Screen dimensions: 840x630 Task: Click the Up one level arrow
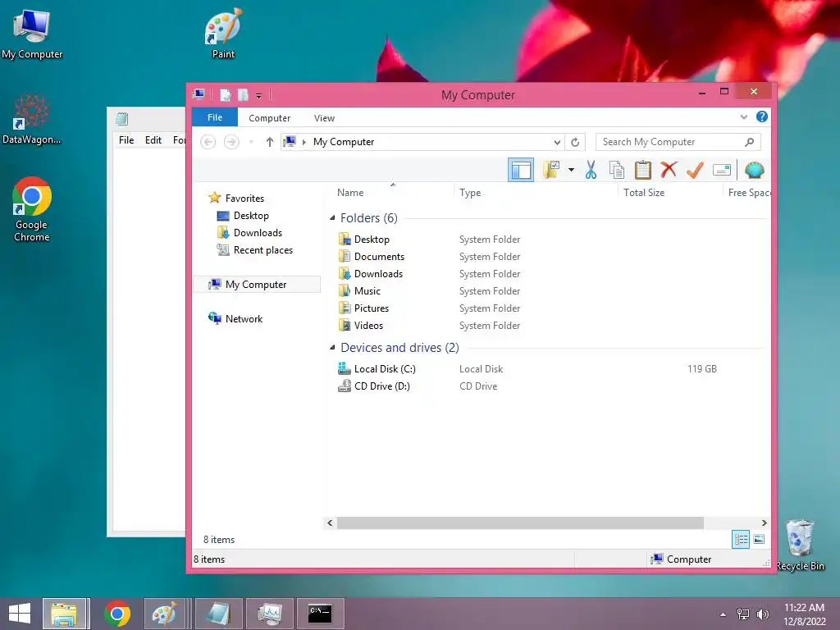click(x=269, y=142)
